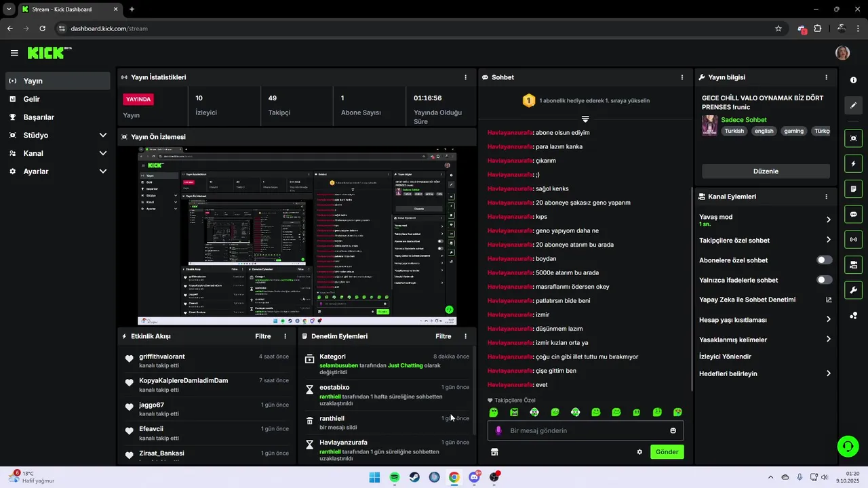The height and width of the screenshot is (488, 868).
Task: Click the camera icon in right sidebar
Action: point(853,264)
